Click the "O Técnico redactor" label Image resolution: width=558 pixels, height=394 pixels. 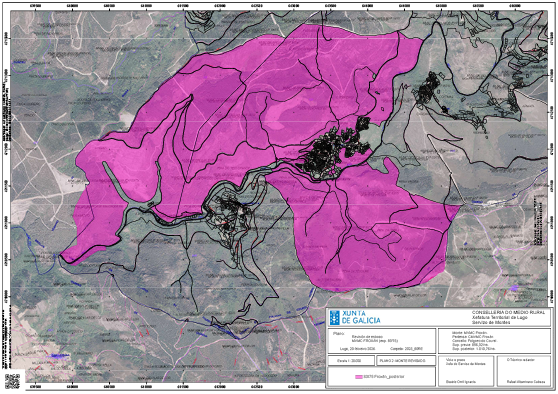click(522, 360)
